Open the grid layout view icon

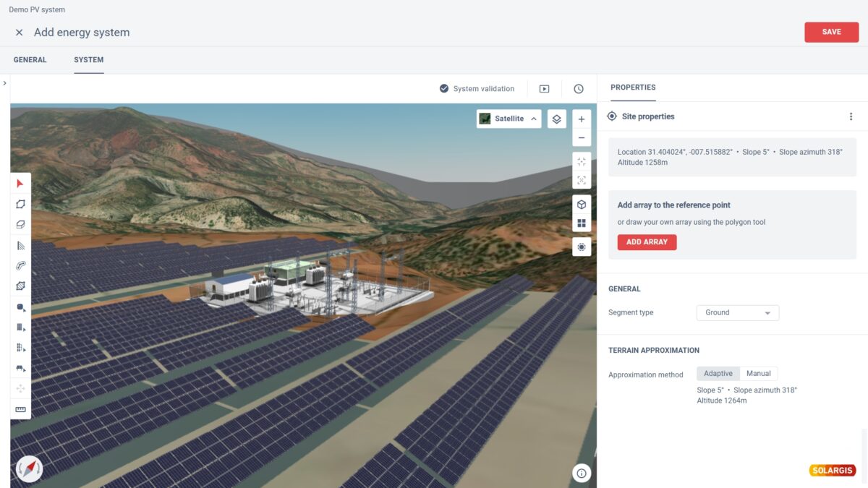coord(582,221)
